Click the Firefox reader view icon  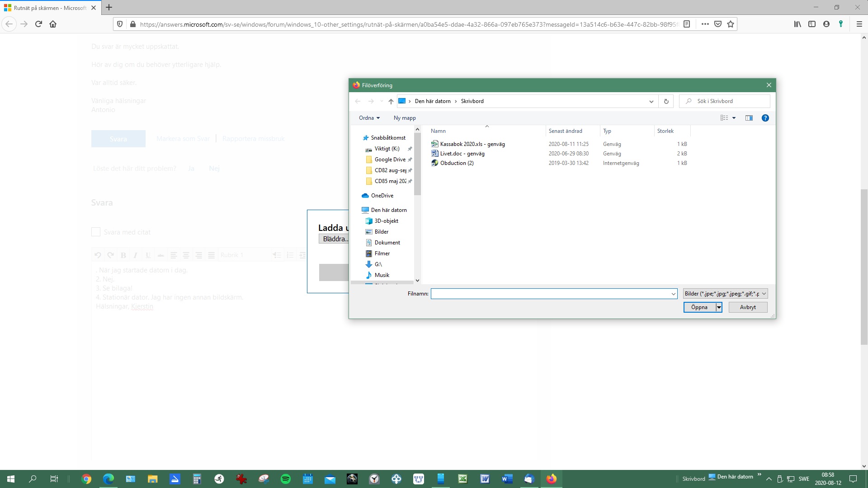[x=687, y=24]
